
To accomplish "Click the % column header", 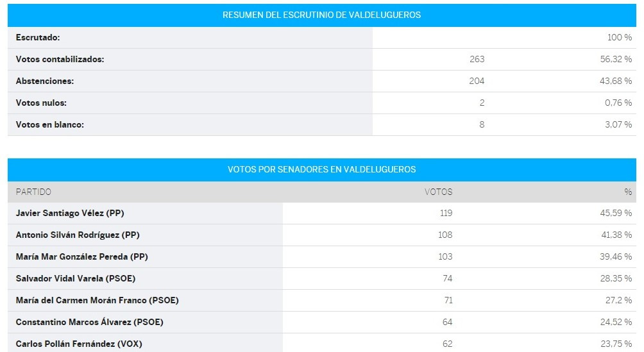I will (x=628, y=192).
